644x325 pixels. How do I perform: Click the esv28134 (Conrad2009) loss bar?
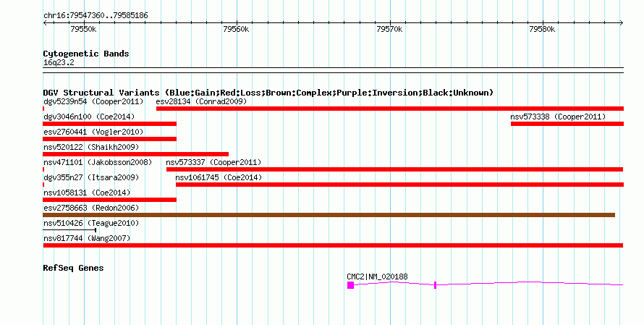point(390,109)
